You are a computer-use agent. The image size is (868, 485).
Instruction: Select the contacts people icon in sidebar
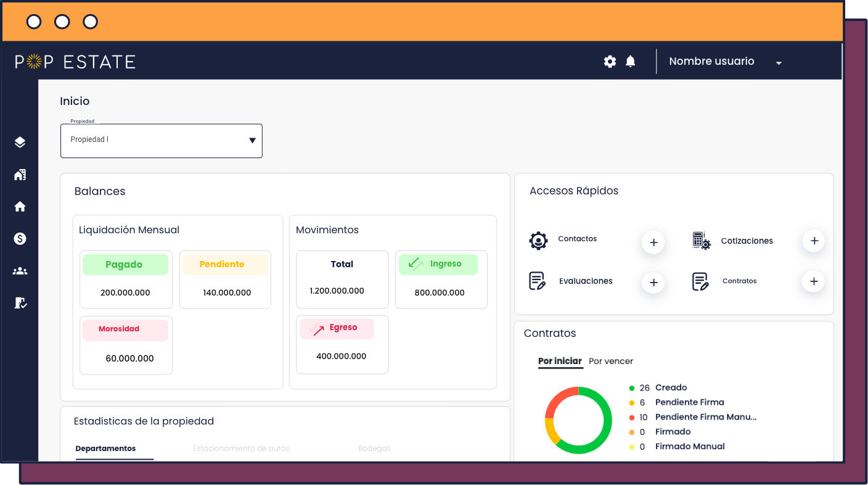pyautogui.click(x=20, y=271)
